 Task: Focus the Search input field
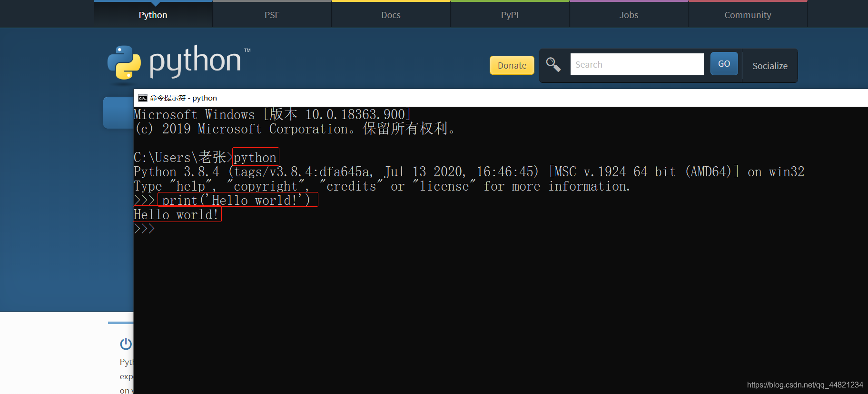(637, 64)
